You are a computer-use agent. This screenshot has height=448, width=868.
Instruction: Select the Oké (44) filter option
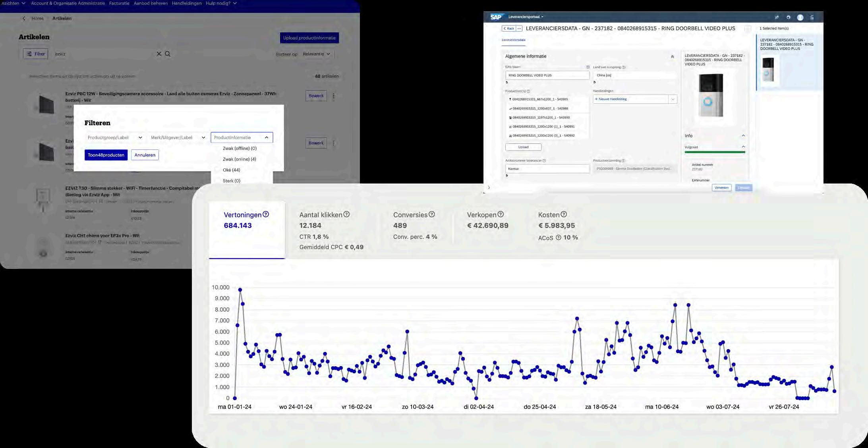pyautogui.click(x=231, y=170)
